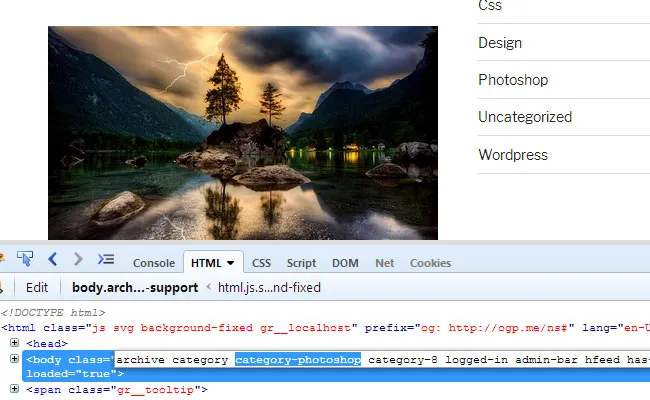Open the command line toggle icon
Screen dimensions: 650x400
[105, 260]
